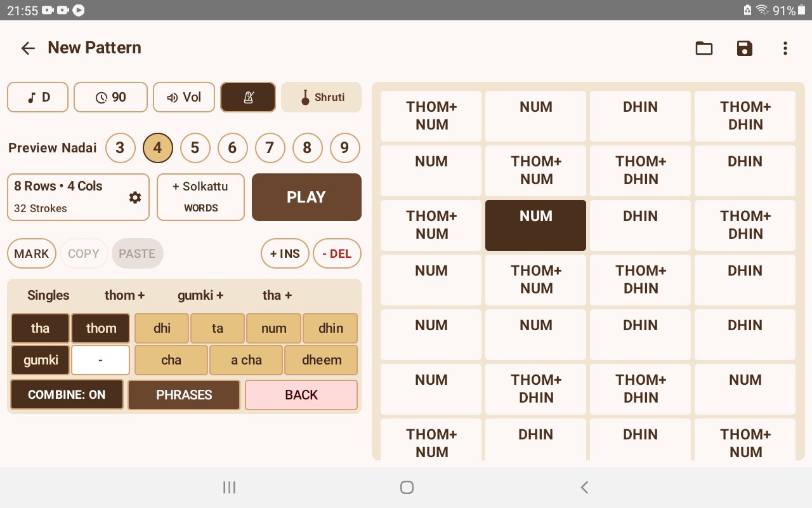The height and width of the screenshot is (508, 812).
Task: Toggle COMBINE: ON off
Action: pyautogui.click(x=67, y=394)
